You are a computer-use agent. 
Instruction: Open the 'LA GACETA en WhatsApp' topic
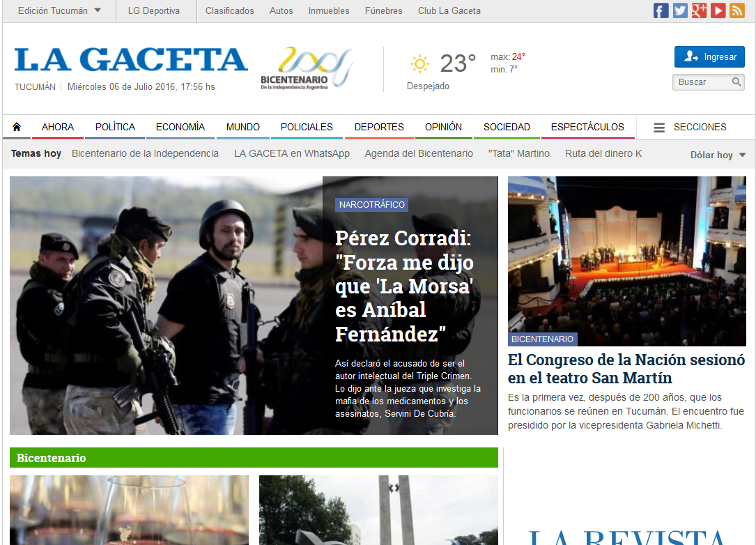291,153
